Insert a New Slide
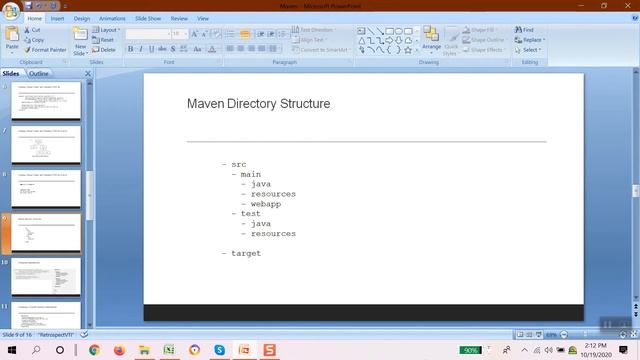640x360 pixels. 80,41
